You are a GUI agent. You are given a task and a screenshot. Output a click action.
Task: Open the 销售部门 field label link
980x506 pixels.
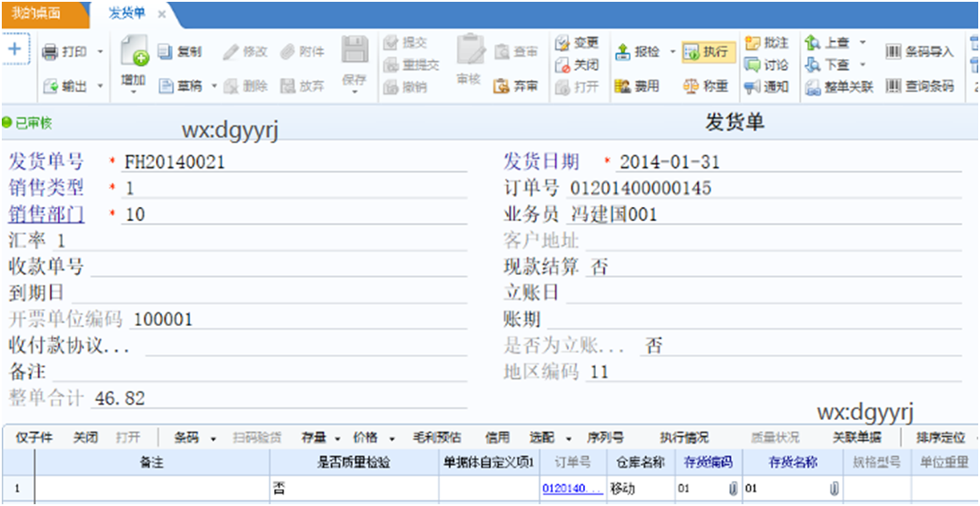tap(47, 215)
